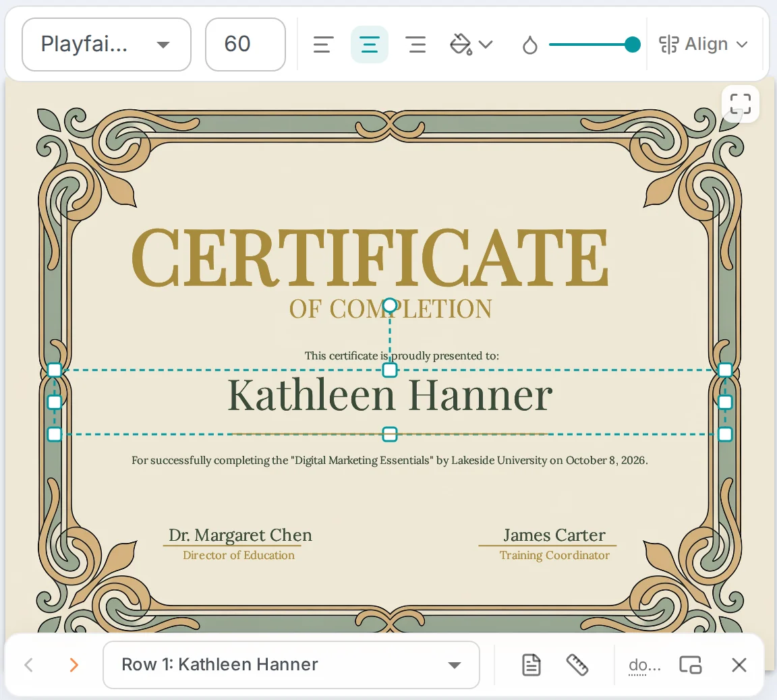Click the left-middle selection handle
Screen dimensions: 777x700
[x=55, y=403]
